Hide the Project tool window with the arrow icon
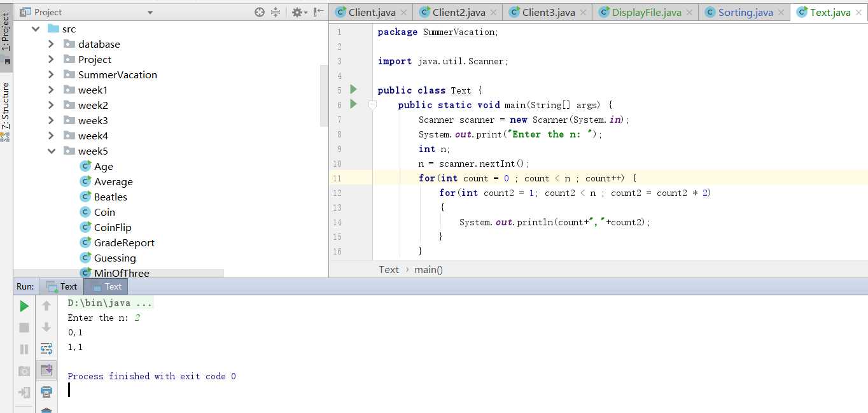Screen dimensions: 868x413 [318, 12]
